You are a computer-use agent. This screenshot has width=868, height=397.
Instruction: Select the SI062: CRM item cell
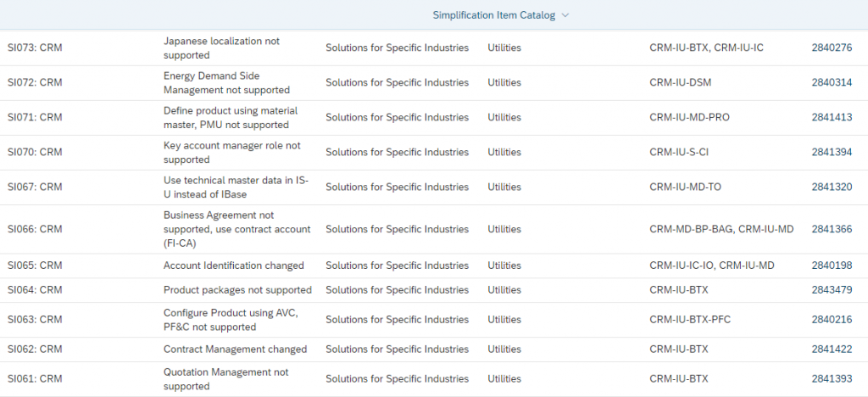35,349
